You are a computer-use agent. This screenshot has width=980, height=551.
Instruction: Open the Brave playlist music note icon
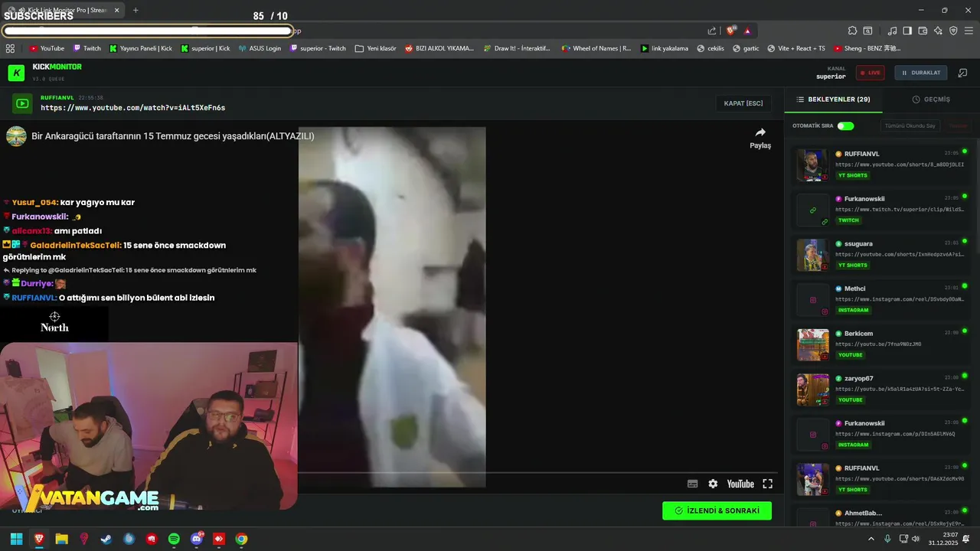pos(892,31)
